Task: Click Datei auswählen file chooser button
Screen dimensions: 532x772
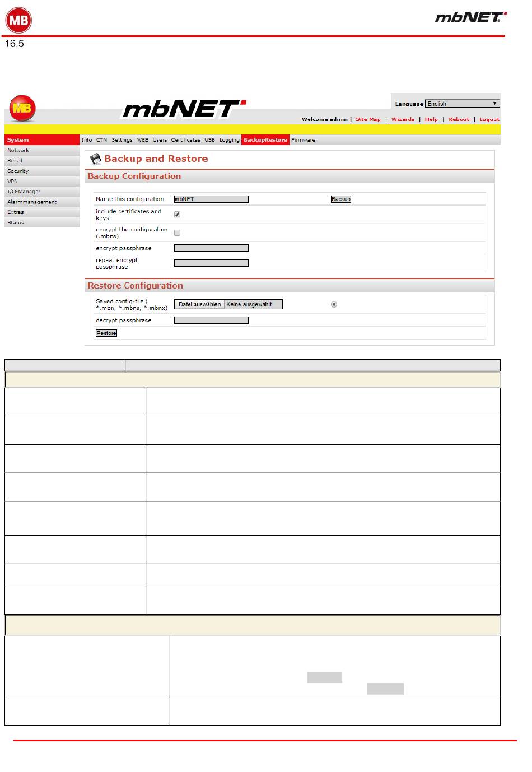Action: (199, 305)
